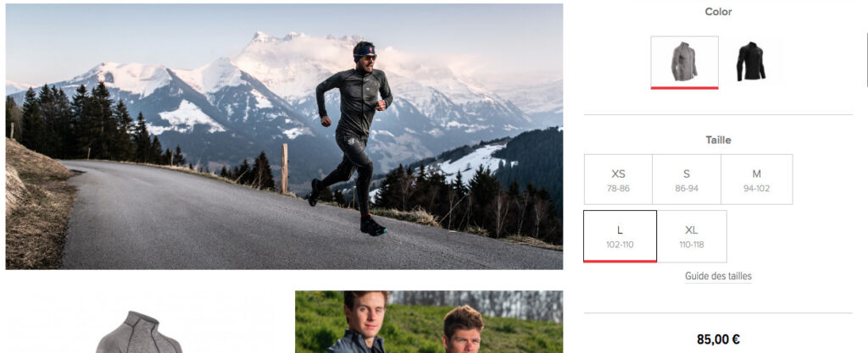This screenshot has width=868, height=353.
Task: Select size L 102-110
Action: pos(620,236)
